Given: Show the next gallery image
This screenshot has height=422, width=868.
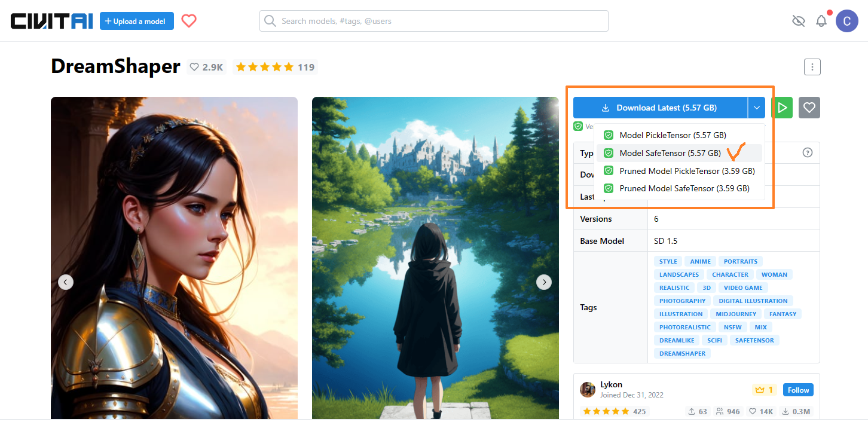Looking at the screenshot, I should tap(544, 282).
